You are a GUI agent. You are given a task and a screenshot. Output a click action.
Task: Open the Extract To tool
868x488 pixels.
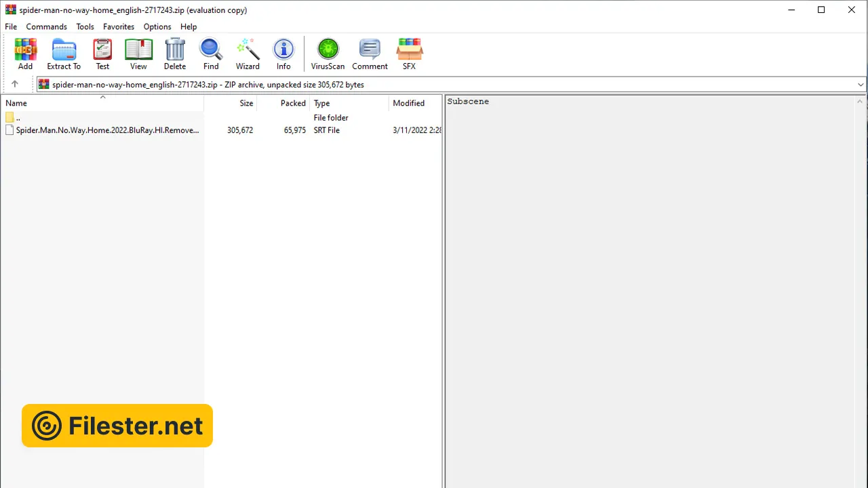point(64,54)
